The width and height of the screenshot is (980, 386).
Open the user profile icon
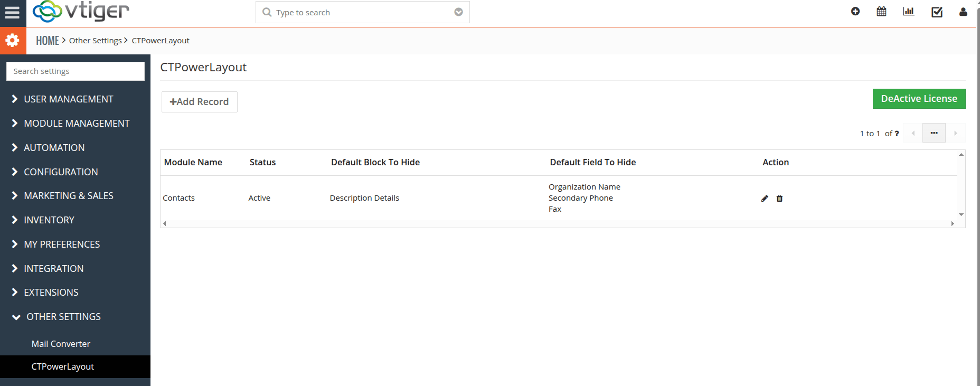click(963, 12)
